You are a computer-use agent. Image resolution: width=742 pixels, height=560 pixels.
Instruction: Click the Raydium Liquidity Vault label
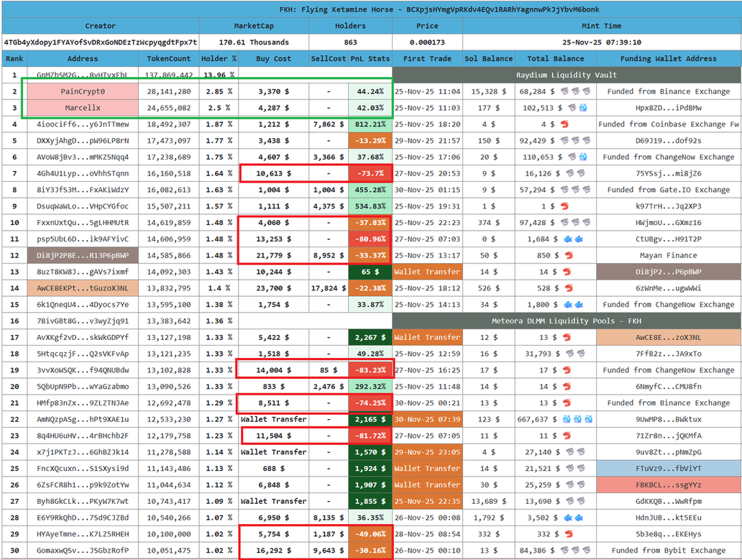567,75
